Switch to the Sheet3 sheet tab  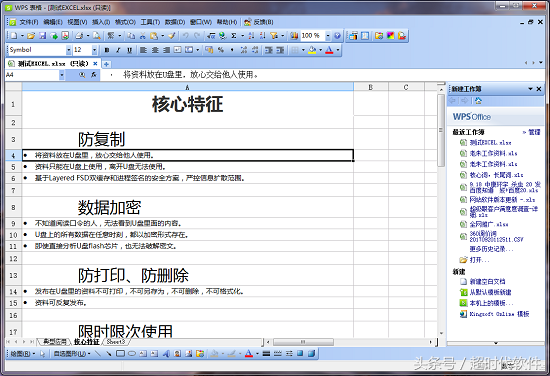pyautogui.click(x=116, y=341)
